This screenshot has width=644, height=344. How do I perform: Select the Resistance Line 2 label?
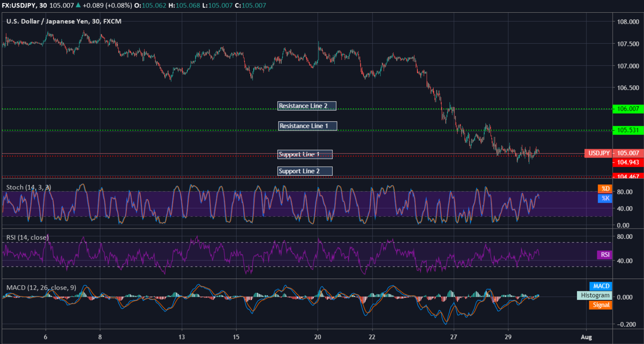click(x=307, y=106)
